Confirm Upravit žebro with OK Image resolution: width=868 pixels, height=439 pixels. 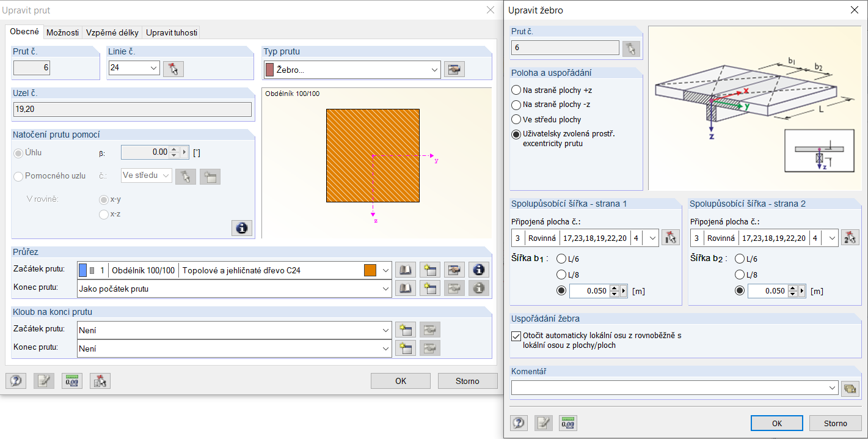[x=777, y=423]
